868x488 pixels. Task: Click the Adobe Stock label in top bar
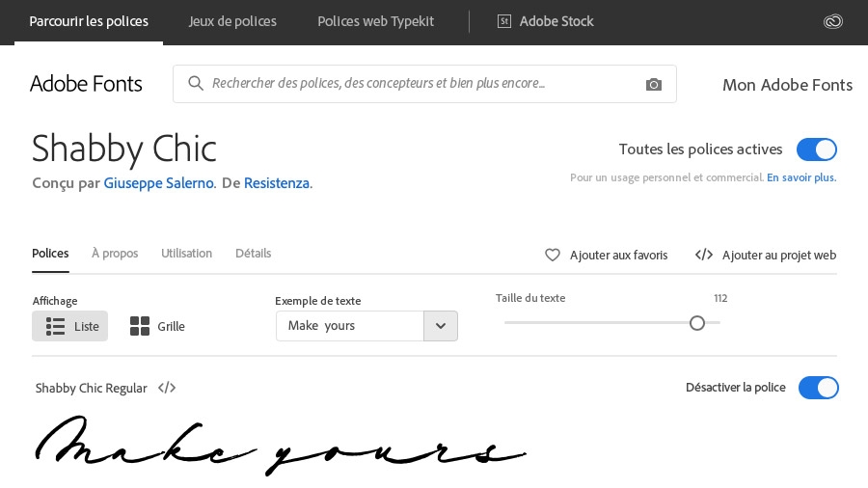coord(556,21)
